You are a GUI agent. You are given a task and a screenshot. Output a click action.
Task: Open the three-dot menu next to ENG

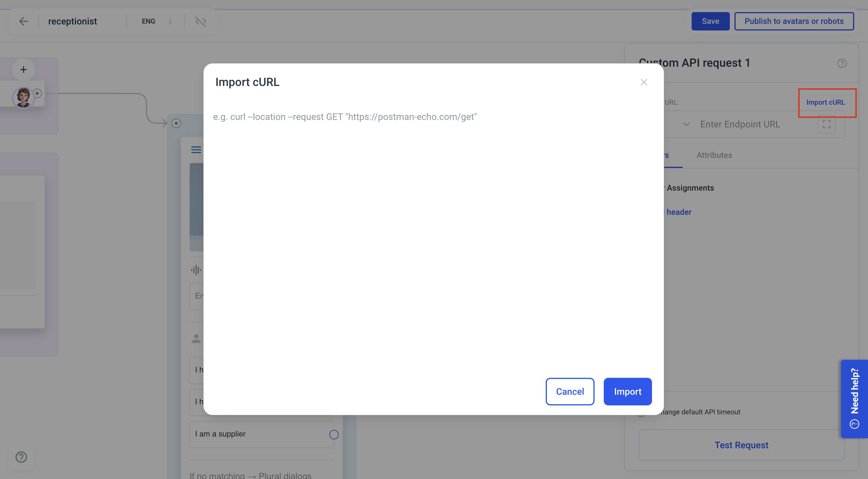pyautogui.click(x=170, y=21)
